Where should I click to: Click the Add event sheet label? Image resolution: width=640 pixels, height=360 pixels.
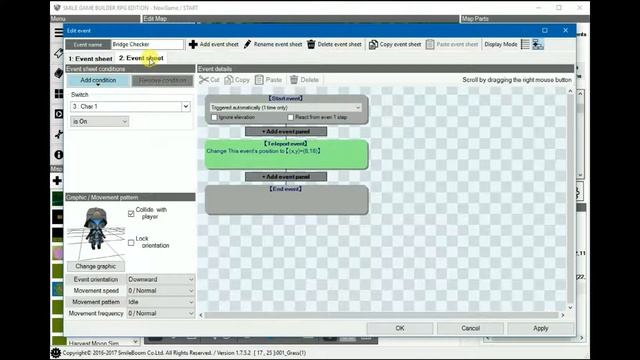point(219,44)
